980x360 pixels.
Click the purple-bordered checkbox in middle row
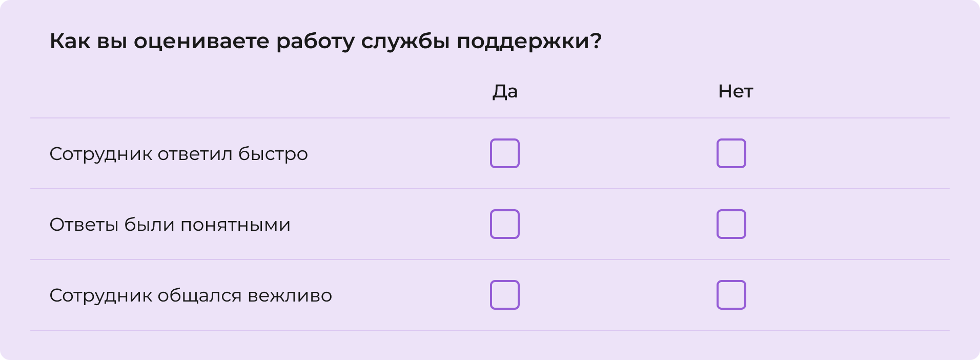pos(505,224)
